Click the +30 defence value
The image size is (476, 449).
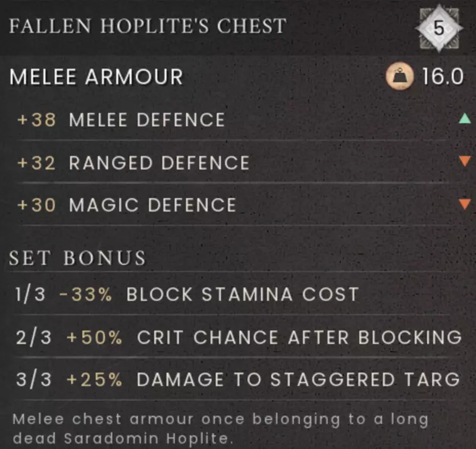click(37, 205)
